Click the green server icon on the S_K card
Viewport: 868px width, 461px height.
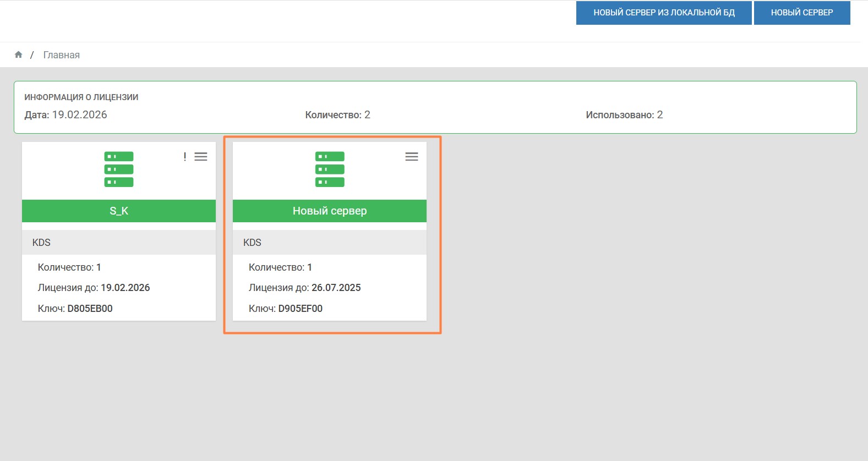(x=119, y=169)
